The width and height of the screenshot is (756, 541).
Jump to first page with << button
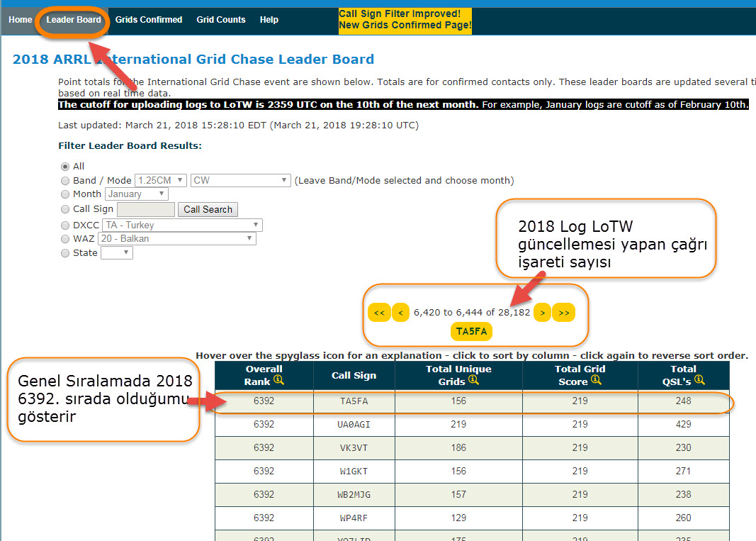pos(379,312)
